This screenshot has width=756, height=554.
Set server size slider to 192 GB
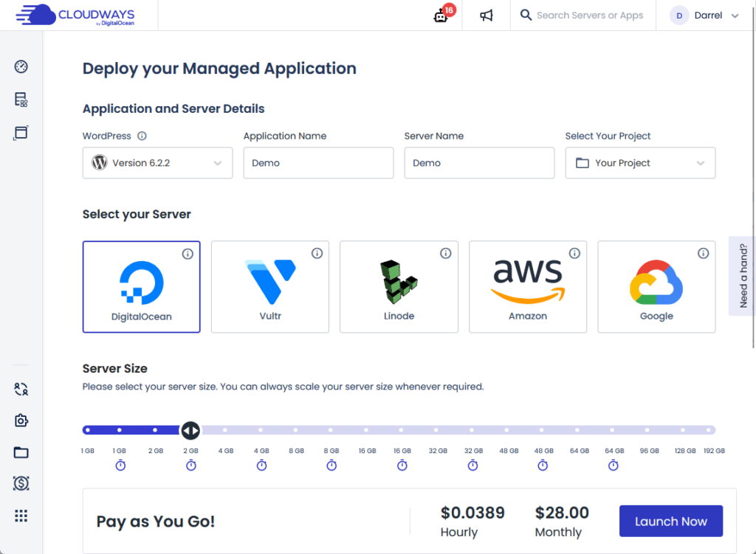pyautogui.click(x=708, y=430)
